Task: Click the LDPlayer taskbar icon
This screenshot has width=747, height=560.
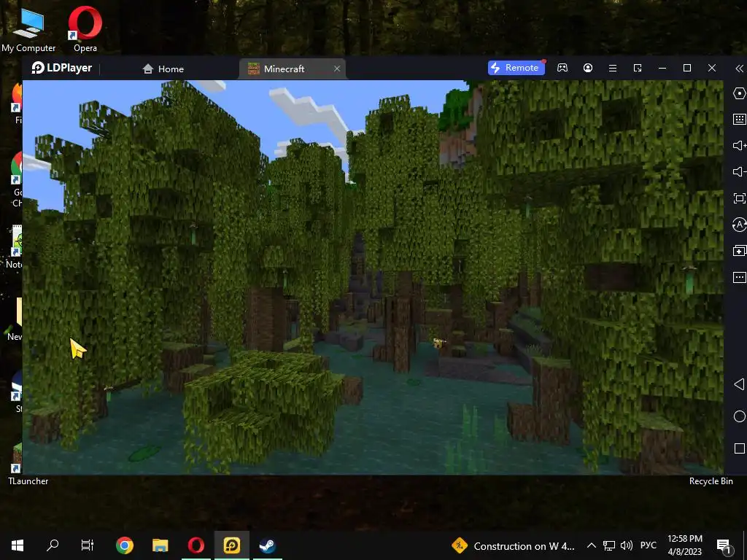Action: pyautogui.click(x=231, y=545)
